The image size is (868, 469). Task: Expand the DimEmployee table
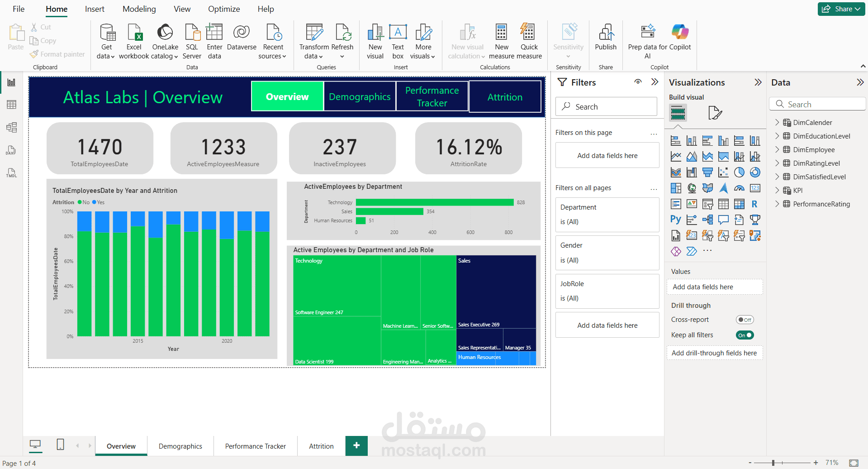coord(777,149)
